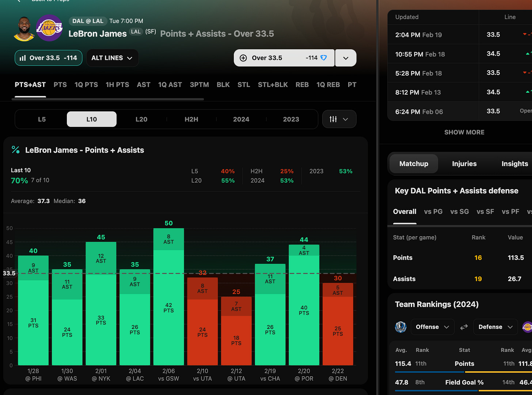Switch to the 1Q PTS tab
Screen dimensions: 532x395
[86, 85]
